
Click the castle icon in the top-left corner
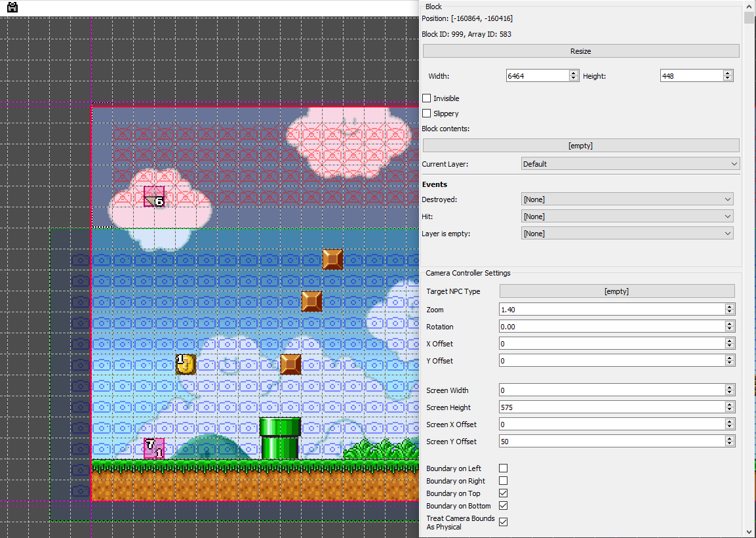[12, 7]
